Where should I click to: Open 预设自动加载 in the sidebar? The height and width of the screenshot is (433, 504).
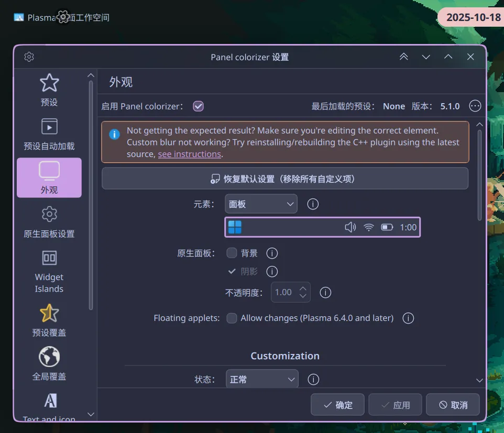tap(49, 134)
